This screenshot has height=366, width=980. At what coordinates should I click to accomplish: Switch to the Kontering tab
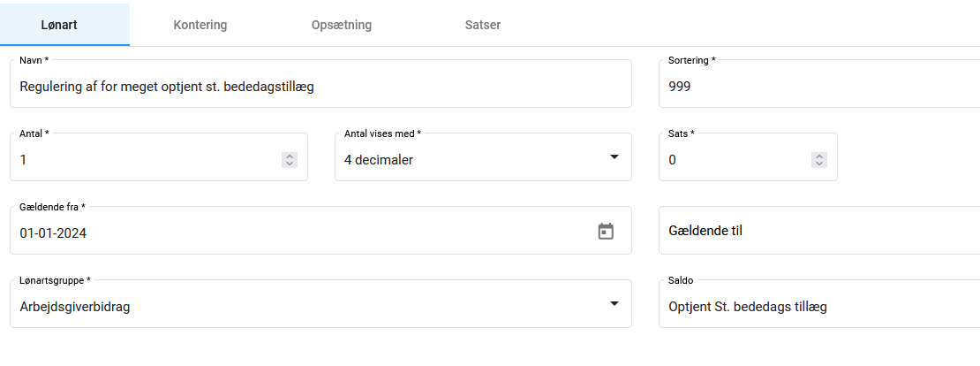pos(200,25)
